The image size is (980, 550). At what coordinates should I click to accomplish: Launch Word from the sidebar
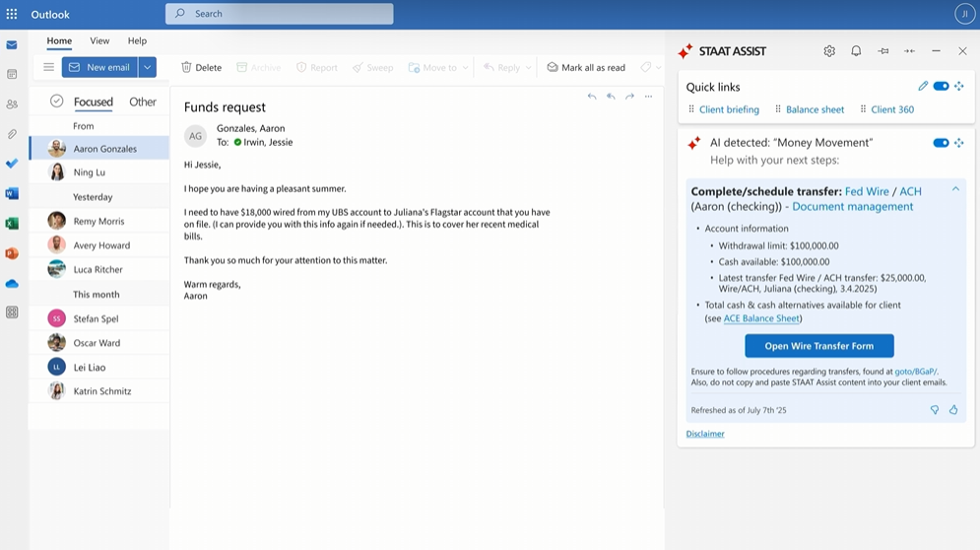[12, 193]
